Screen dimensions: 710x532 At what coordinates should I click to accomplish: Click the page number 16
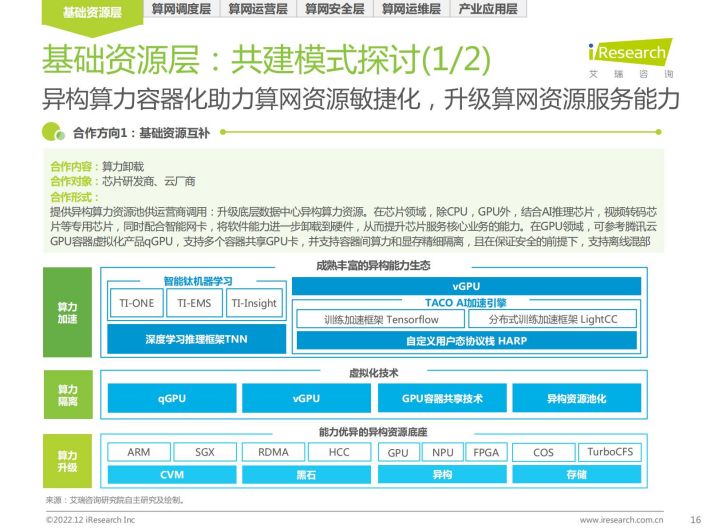click(696, 519)
